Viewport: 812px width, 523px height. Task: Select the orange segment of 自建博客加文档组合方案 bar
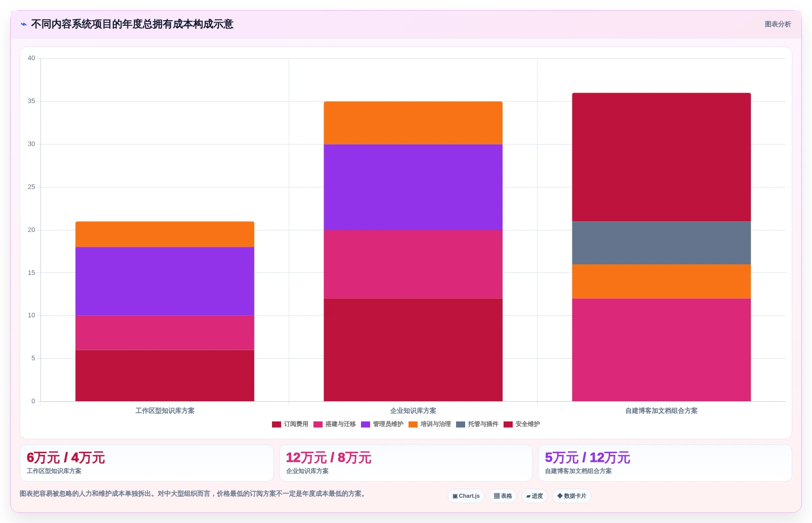tap(661, 281)
